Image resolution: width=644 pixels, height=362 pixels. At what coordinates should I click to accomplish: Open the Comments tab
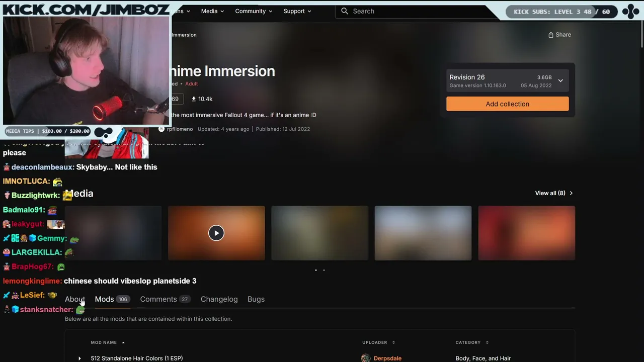166,299
